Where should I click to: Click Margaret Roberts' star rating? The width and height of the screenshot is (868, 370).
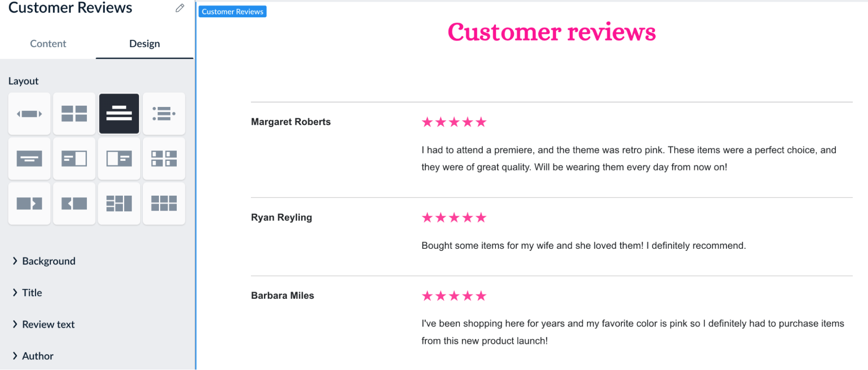453,122
